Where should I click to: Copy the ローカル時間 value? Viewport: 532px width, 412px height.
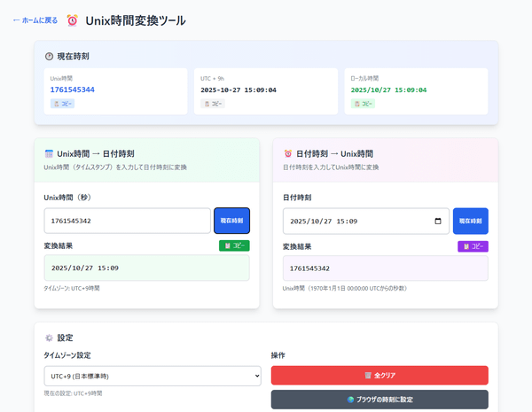click(x=363, y=104)
